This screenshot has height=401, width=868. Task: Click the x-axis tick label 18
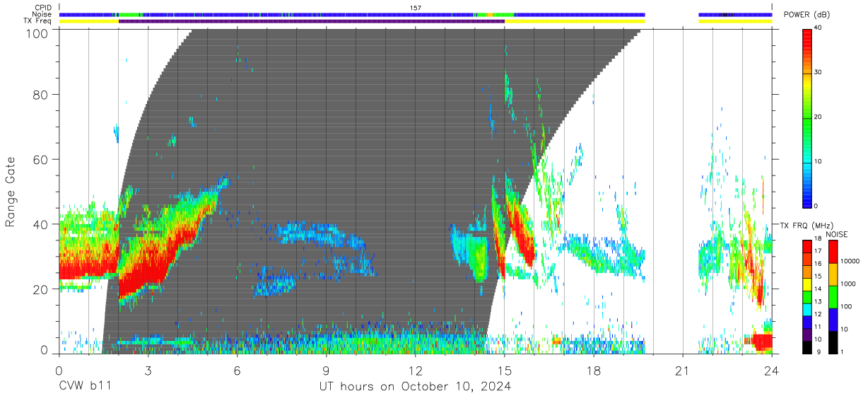pos(594,370)
